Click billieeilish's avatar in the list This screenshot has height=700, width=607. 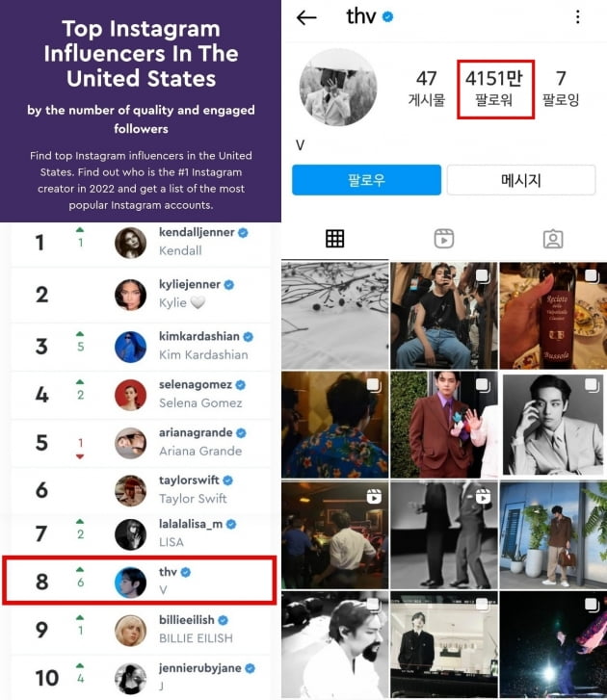point(130,630)
